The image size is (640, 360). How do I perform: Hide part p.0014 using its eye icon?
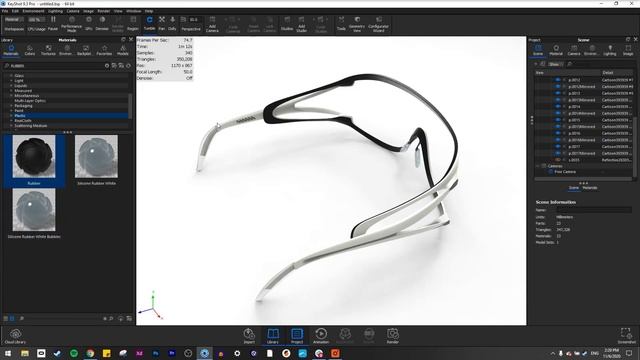pyautogui.click(x=558, y=107)
